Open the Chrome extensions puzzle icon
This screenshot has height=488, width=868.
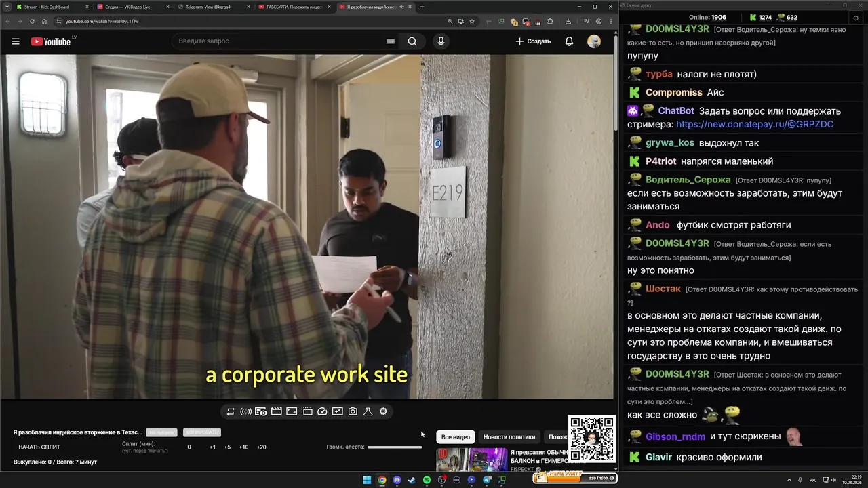click(550, 21)
